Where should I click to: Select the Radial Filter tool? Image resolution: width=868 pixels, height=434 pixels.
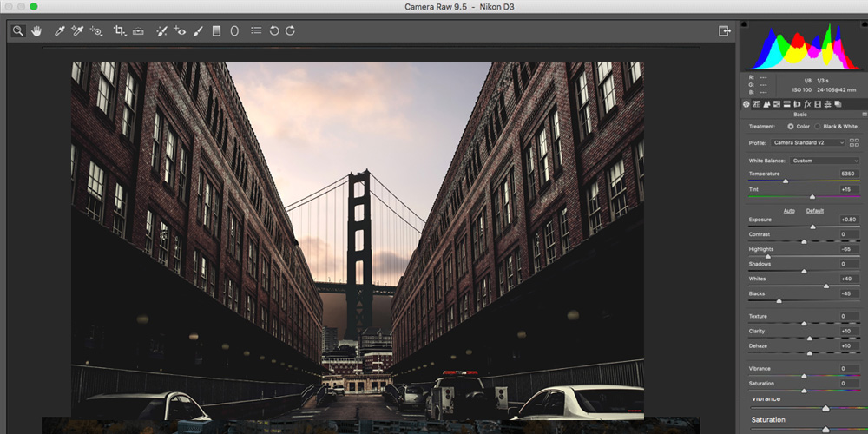click(x=234, y=31)
